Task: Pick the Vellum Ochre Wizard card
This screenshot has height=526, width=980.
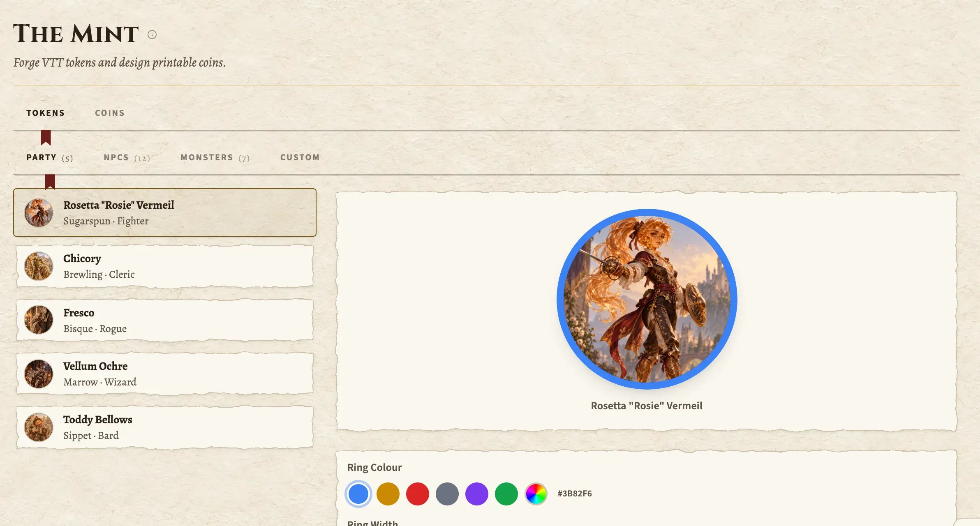Action: [x=165, y=374]
